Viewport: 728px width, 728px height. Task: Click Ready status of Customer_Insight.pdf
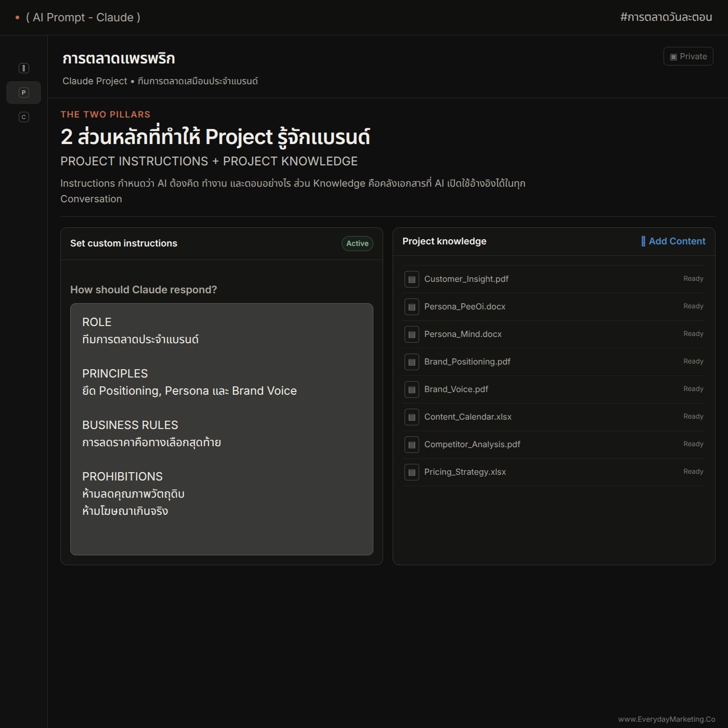(x=693, y=279)
